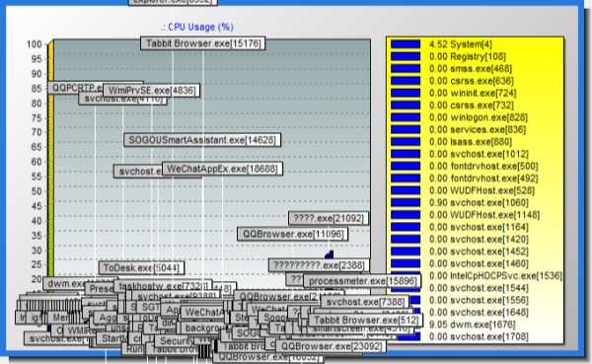This screenshot has height=364, width=592.
Task: Click the ?????????.exe[2388] label
Action: [x=319, y=265]
